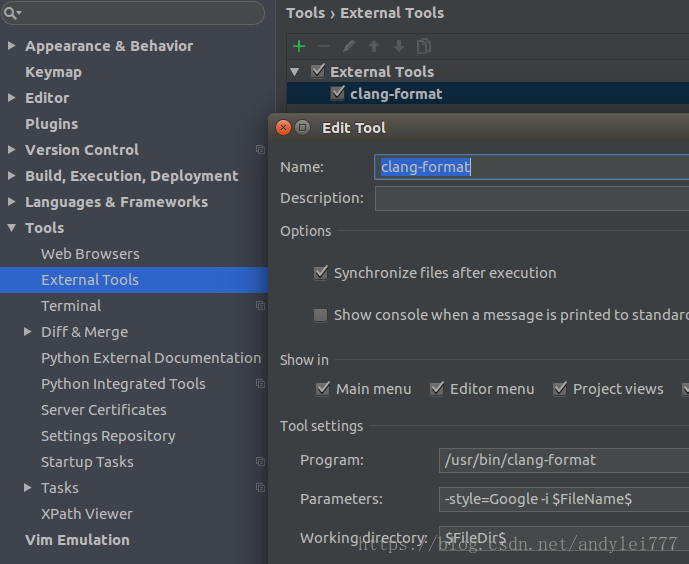
Task: Click the settings search magnifier icon
Action: coord(12,13)
